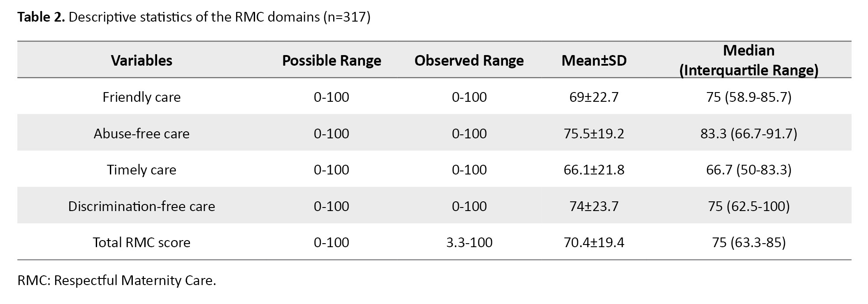Select the Discrimination-free care row label
The width and height of the screenshot is (868, 304).
[141, 206]
